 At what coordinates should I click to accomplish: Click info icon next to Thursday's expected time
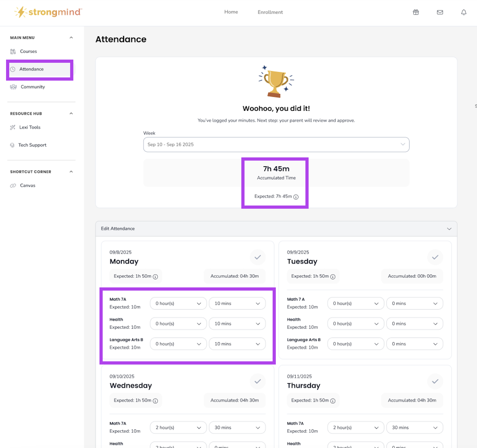click(333, 401)
